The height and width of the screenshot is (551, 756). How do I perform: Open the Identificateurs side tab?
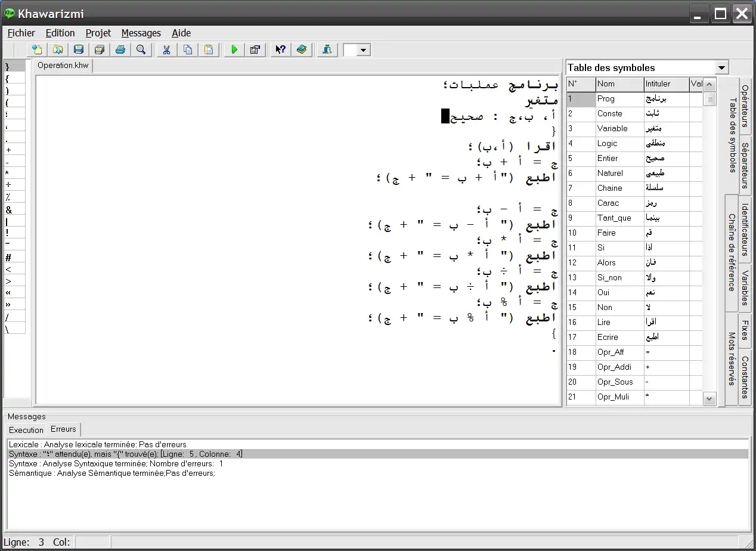coord(745,230)
